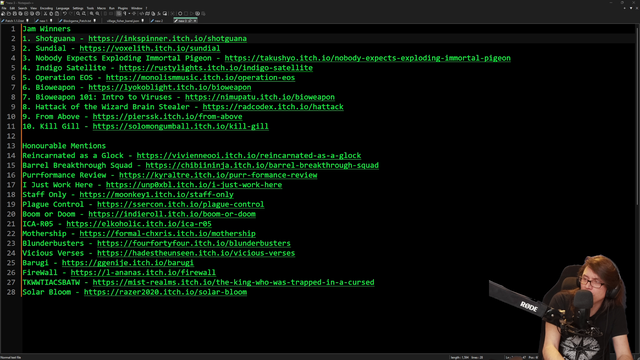Click the 'Honourable Mentions' heading text
Image resolution: width=640 pixels, height=360 pixels.
tap(64, 146)
